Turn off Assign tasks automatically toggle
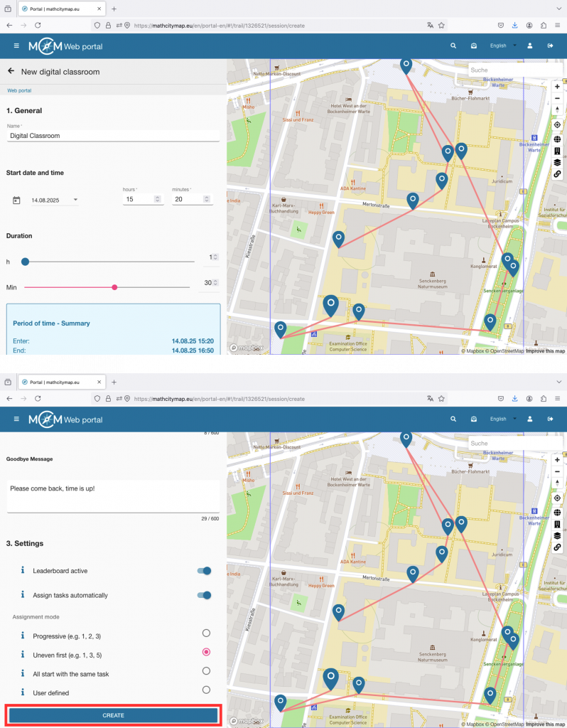Viewport: 567px width, 728px height. pyautogui.click(x=204, y=595)
